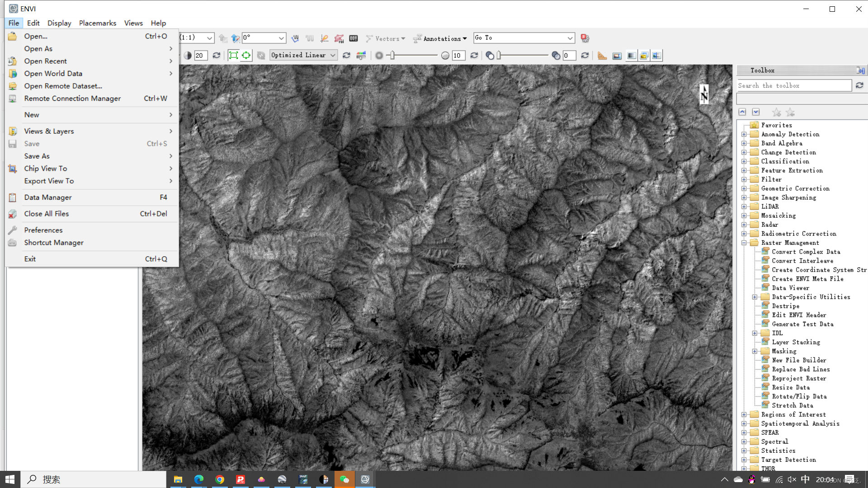868x488 pixels.
Task: Open ENVI app from Windows taskbar
Action: coord(365,479)
